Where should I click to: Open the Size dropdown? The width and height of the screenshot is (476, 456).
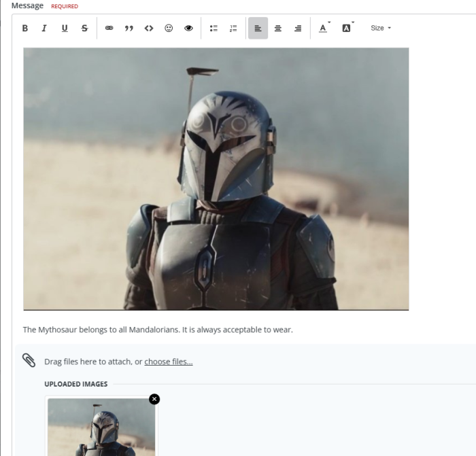click(381, 28)
